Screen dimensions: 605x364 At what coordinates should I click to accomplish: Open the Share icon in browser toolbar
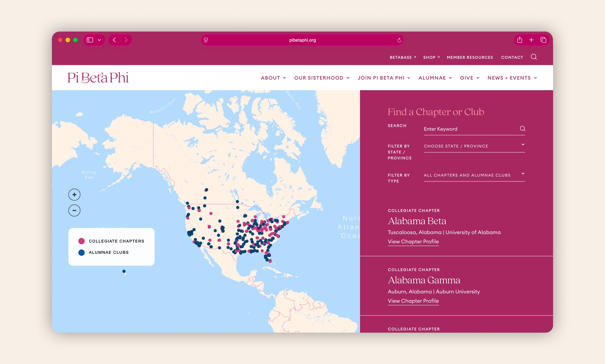tap(519, 40)
